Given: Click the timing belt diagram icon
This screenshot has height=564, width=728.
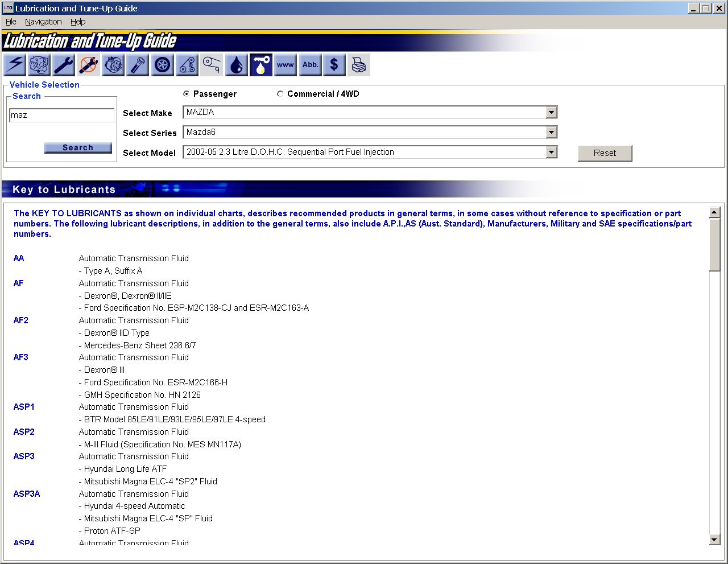Looking at the screenshot, I should 212,65.
